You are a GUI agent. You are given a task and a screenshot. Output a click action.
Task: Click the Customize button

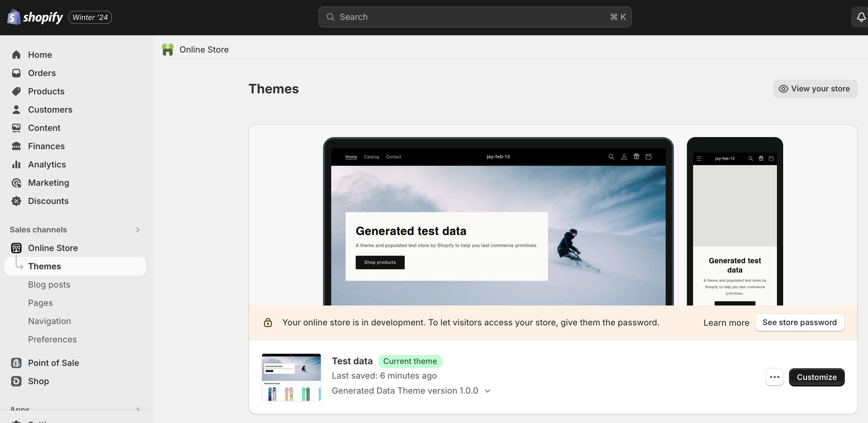tap(816, 377)
